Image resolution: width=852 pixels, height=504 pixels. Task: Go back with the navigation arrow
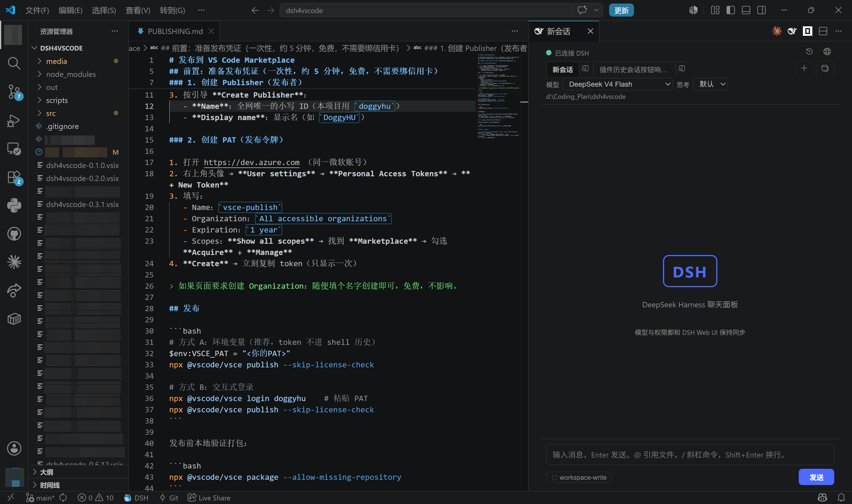pyautogui.click(x=255, y=11)
